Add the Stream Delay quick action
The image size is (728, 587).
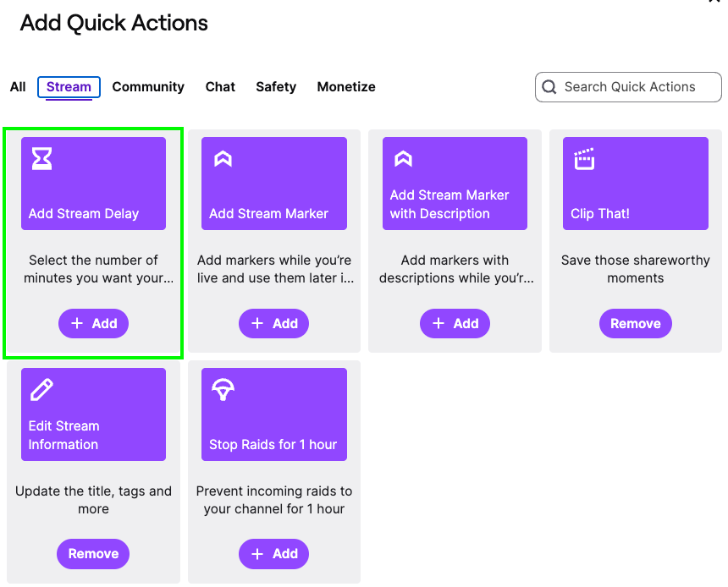(x=93, y=323)
